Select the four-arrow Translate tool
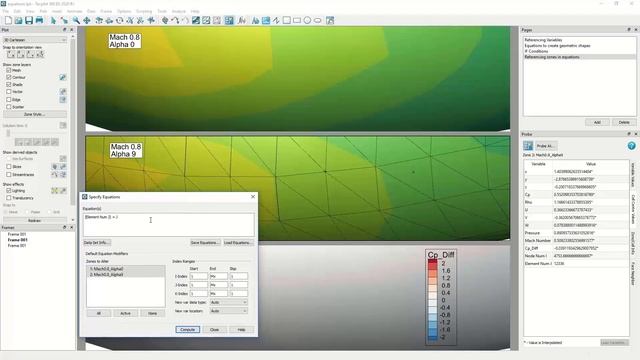 87,20
